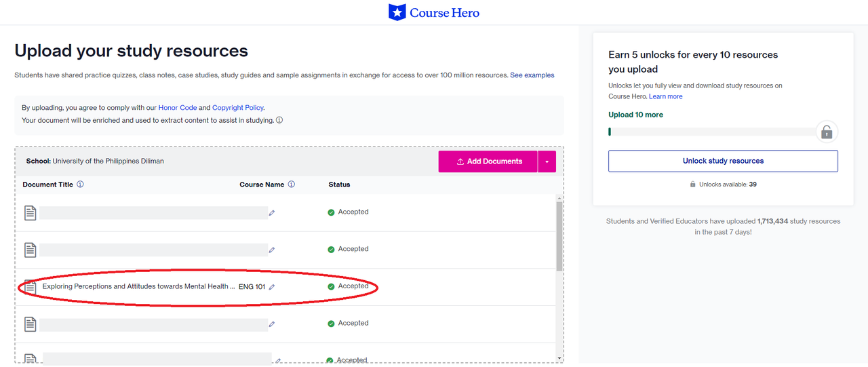Open the See examples link

tap(532, 75)
